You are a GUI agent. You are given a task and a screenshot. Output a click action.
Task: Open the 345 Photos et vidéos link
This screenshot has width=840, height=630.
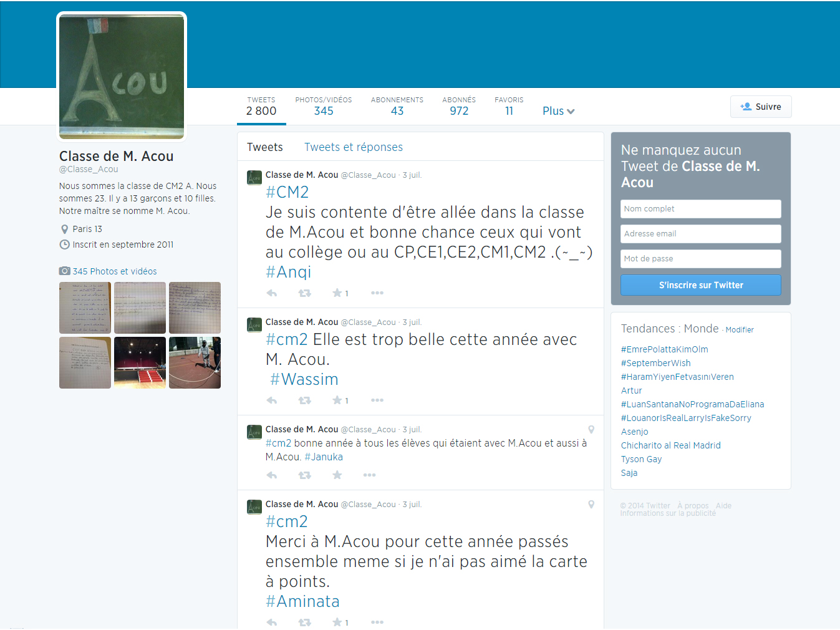coord(114,271)
